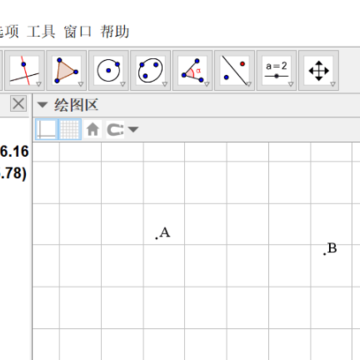Select the Reflect about Line tool
The image size is (360, 360).
tap(235, 70)
